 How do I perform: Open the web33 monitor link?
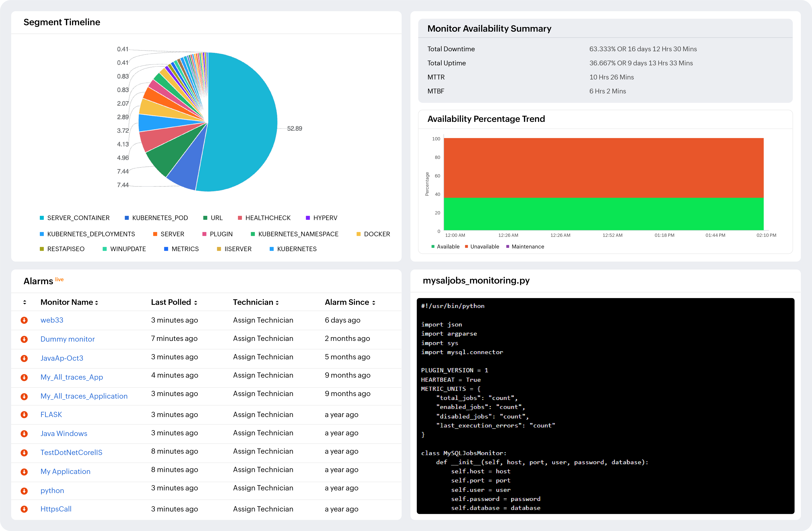[52, 320]
